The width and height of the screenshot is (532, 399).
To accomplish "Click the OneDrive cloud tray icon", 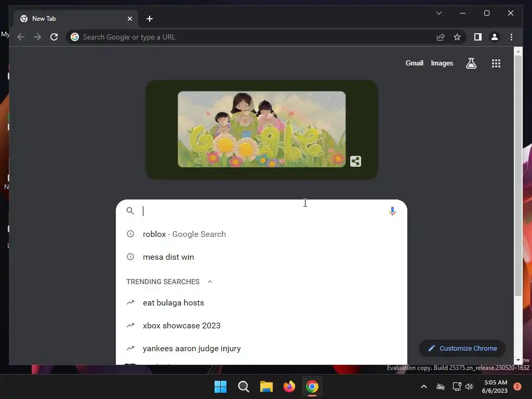I will tap(441, 387).
